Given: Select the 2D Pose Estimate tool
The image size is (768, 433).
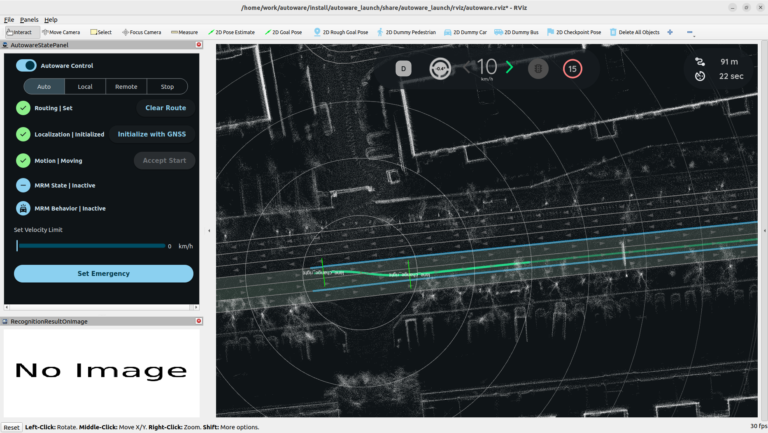Looking at the screenshot, I should point(232,32).
